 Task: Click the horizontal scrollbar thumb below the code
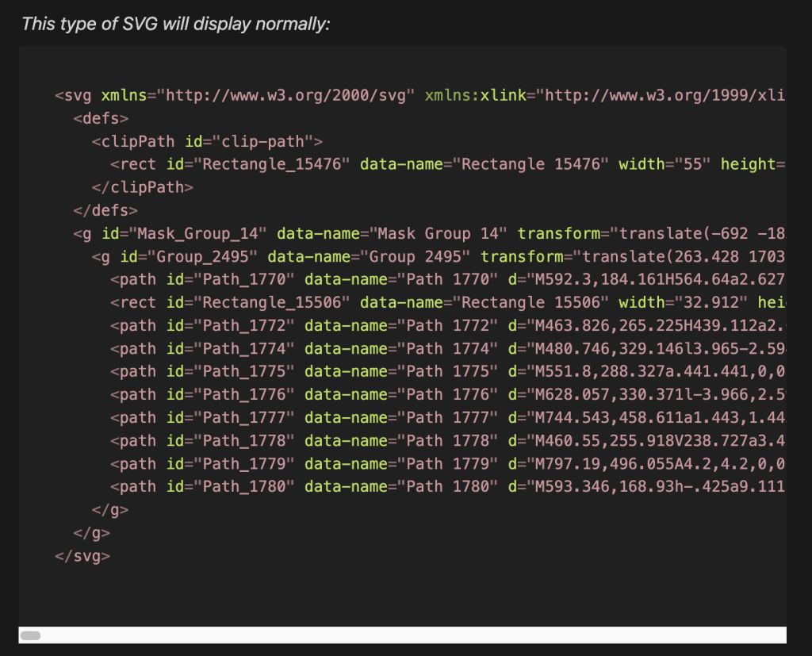click(x=31, y=635)
